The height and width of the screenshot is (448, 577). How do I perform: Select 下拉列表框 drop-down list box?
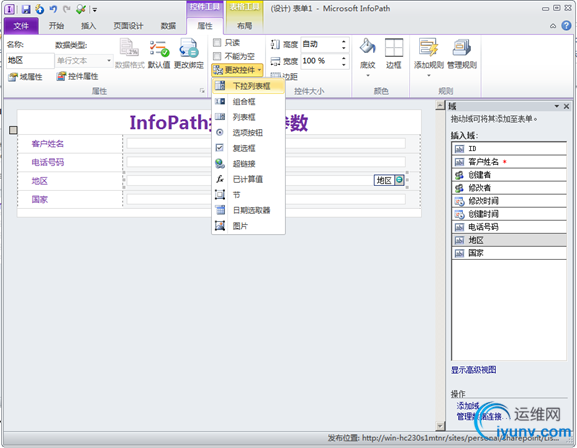248,86
